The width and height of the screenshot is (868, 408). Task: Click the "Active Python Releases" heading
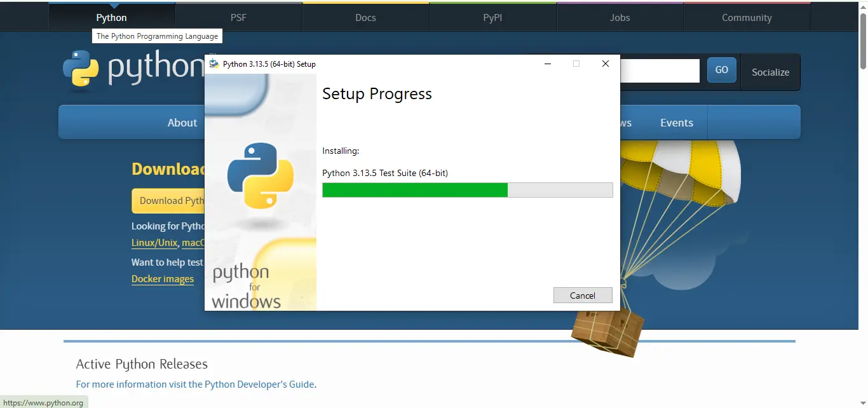(x=142, y=364)
